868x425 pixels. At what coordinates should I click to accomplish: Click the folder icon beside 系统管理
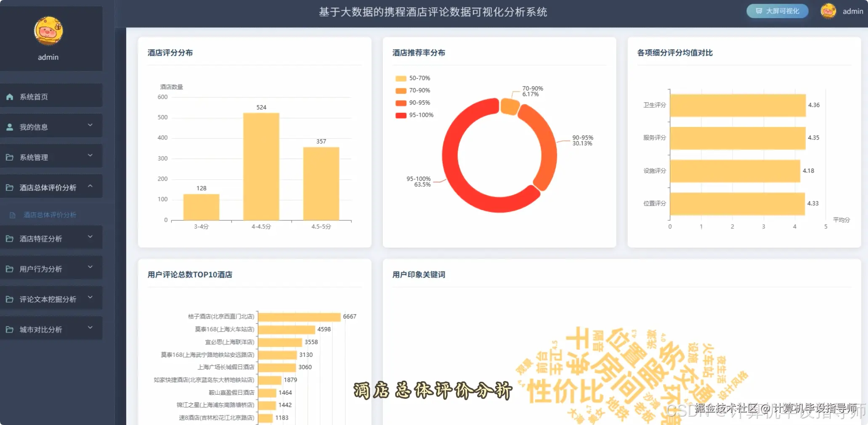click(10, 157)
